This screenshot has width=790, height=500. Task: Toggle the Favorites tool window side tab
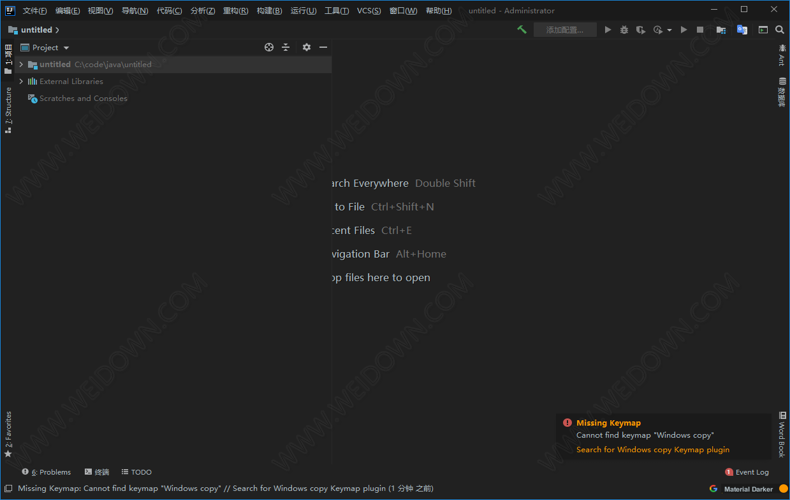[x=8, y=434]
